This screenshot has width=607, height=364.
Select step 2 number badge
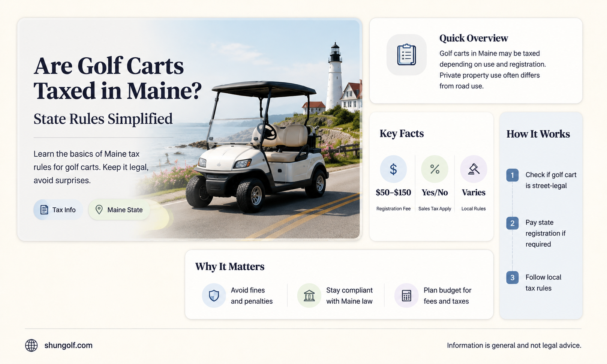512,223
